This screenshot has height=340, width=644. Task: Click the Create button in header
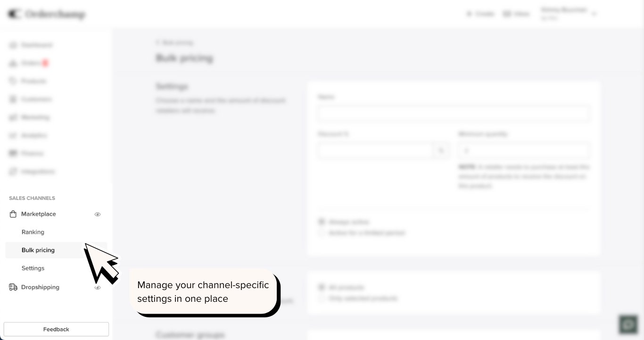point(480,14)
